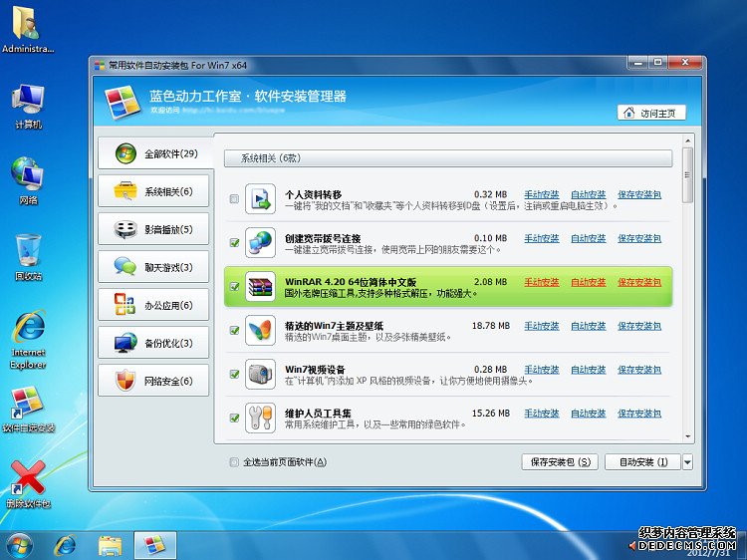Click the WinRAR 4.20 program icon

click(x=261, y=286)
